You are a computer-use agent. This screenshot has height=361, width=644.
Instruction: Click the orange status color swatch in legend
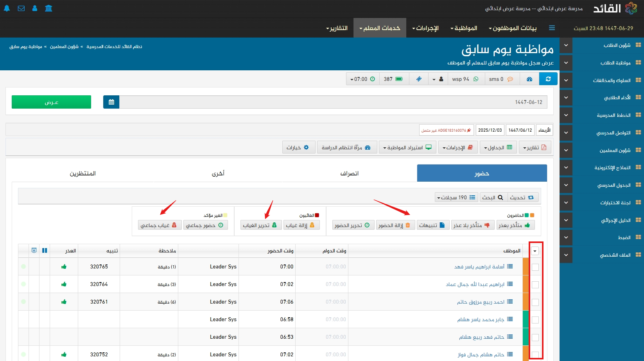point(532,215)
